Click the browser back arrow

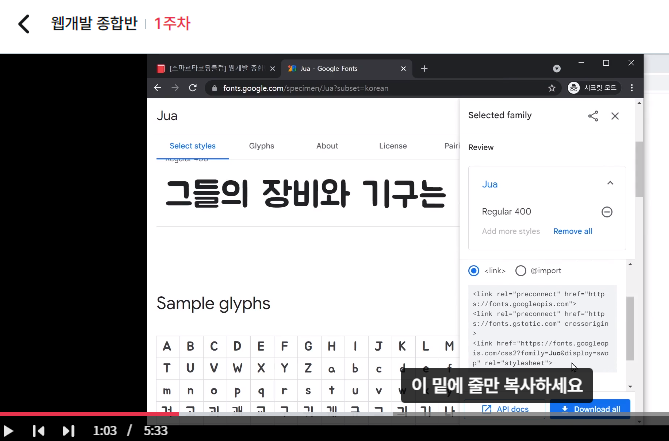pyautogui.click(x=157, y=88)
